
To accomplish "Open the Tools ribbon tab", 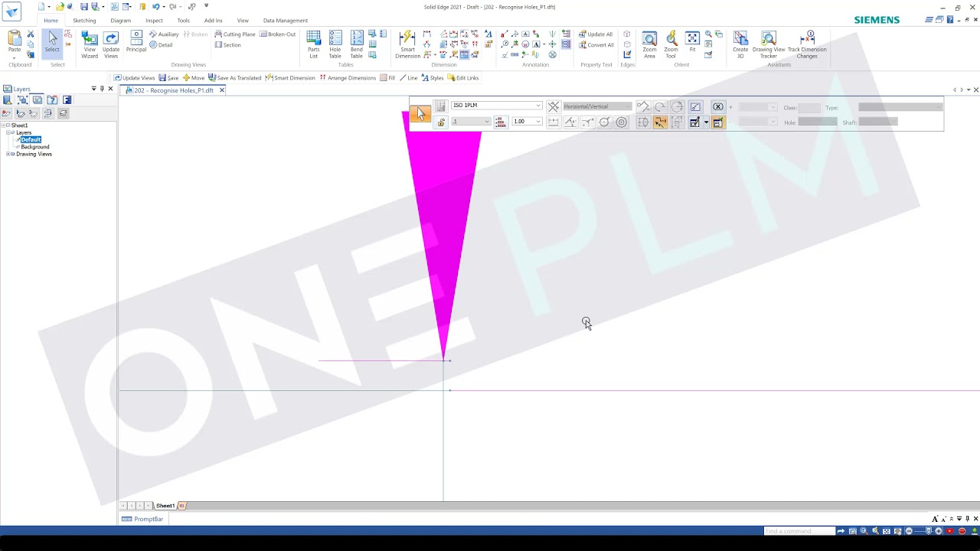I will 183,21.
